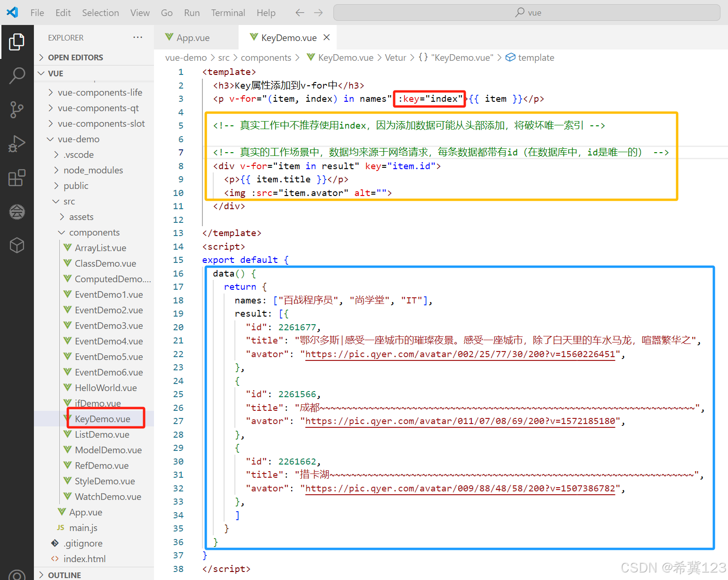Switch to the App.vue editor tab
The image size is (728, 580).
(196, 38)
